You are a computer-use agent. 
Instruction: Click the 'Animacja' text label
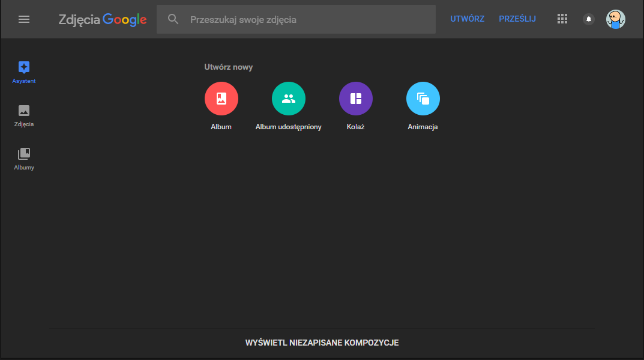pyautogui.click(x=423, y=127)
